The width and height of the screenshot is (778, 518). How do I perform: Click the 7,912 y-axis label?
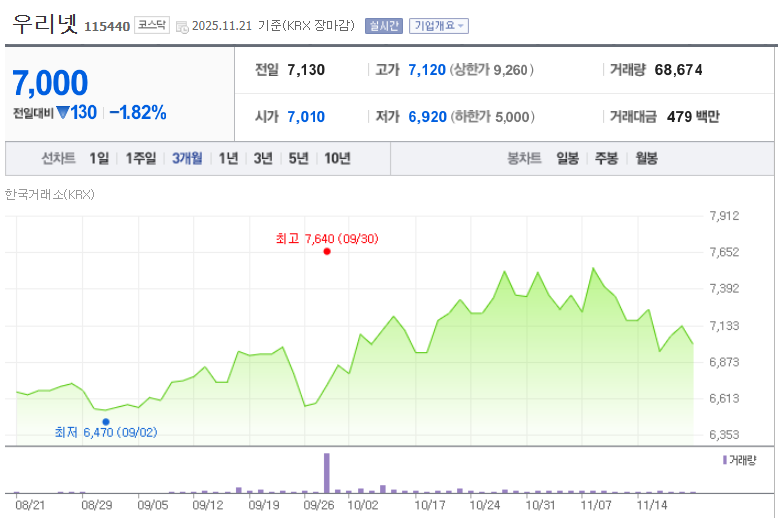pos(724,216)
